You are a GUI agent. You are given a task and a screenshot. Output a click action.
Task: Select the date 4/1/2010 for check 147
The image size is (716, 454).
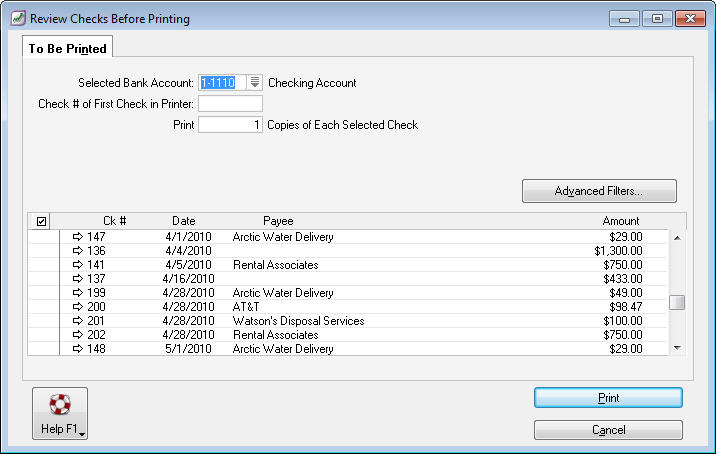point(188,237)
